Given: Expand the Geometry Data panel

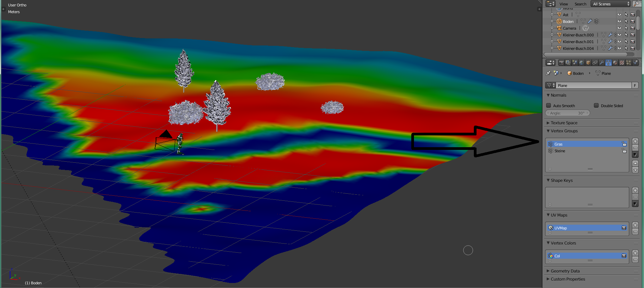Looking at the screenshot, I should (x=565, y=271).
